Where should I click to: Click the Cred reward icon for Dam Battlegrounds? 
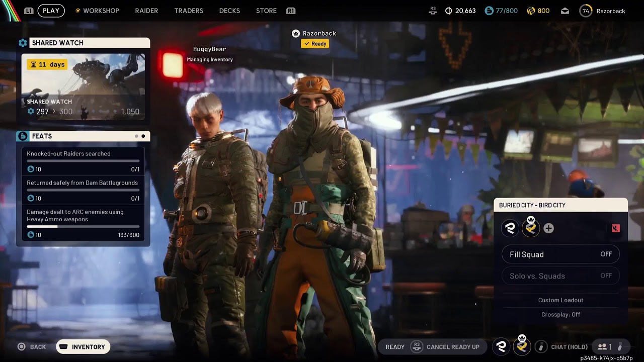click(31, 199)
